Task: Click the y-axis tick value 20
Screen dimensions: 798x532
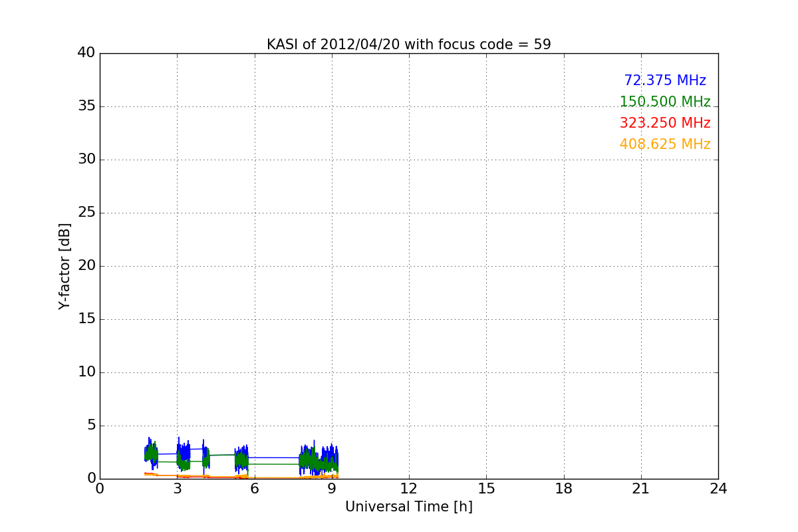Action: 86,266
